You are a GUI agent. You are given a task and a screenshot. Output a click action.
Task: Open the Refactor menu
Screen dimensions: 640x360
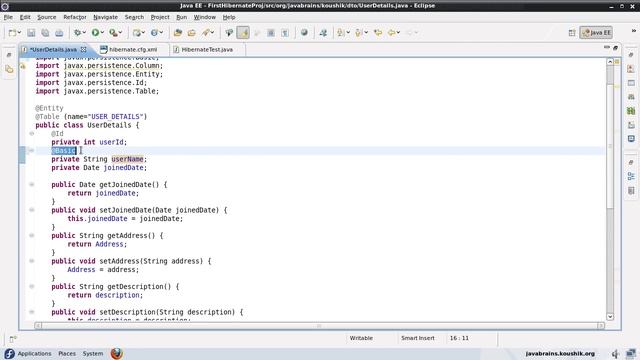[75, 17]
